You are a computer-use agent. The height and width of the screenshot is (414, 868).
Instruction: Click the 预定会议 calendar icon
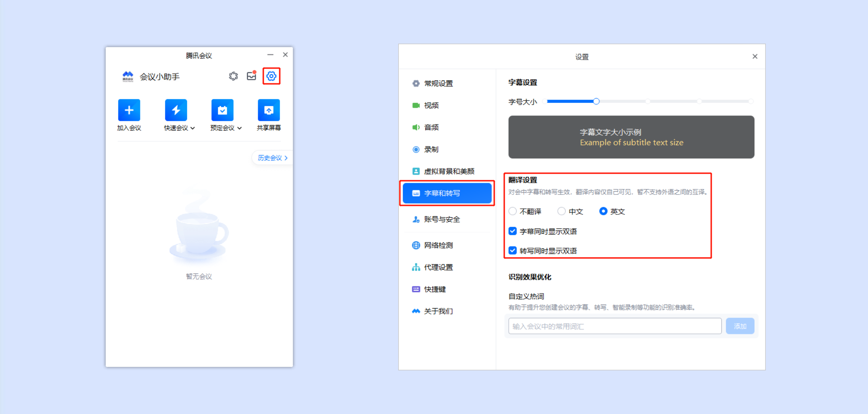pos(222,110)
